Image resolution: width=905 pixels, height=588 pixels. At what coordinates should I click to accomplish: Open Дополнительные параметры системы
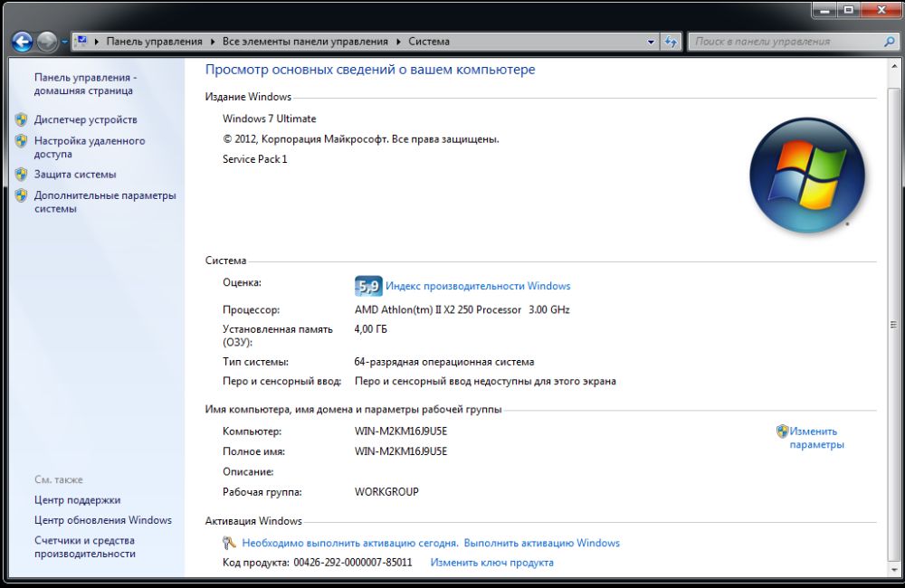pyautogui.click(x=105, y=202)
